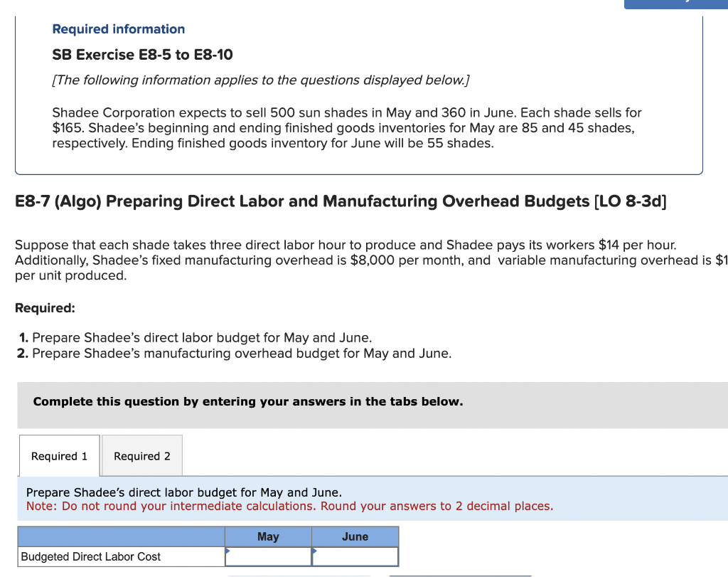Click requirement 2 manufacturing overhead budget text

point(242,354)
